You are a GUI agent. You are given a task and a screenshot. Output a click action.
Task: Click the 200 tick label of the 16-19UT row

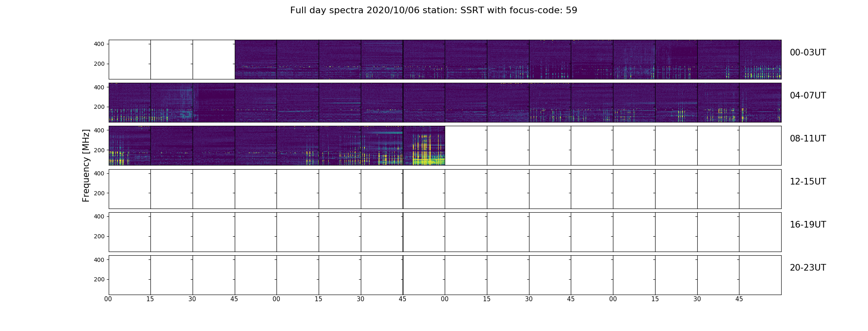(x=100, y=236)
